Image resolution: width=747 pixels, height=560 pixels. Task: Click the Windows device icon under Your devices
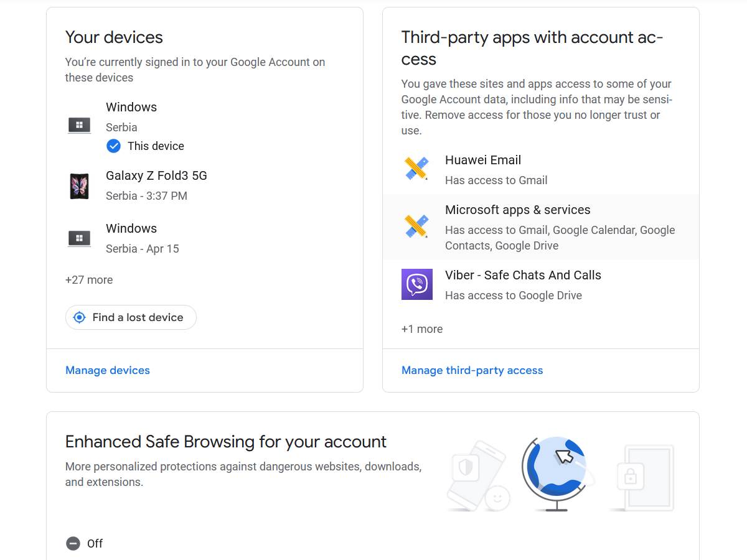click(79, 124)
